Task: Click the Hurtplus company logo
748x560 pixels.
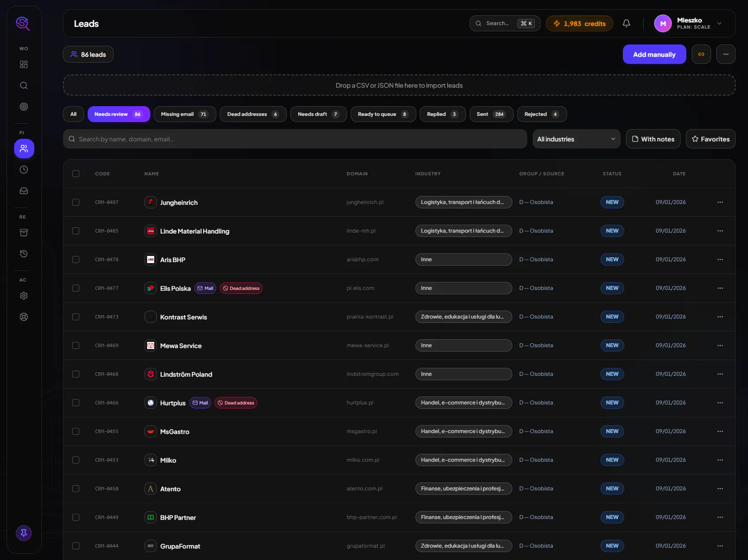Action: (151, 403)
